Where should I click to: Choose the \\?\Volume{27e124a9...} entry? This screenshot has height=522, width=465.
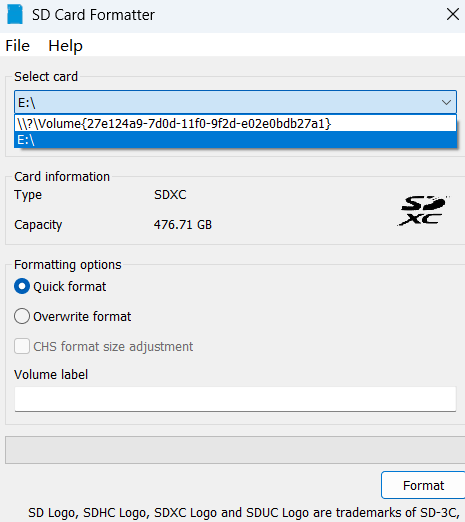click(235, 123)
